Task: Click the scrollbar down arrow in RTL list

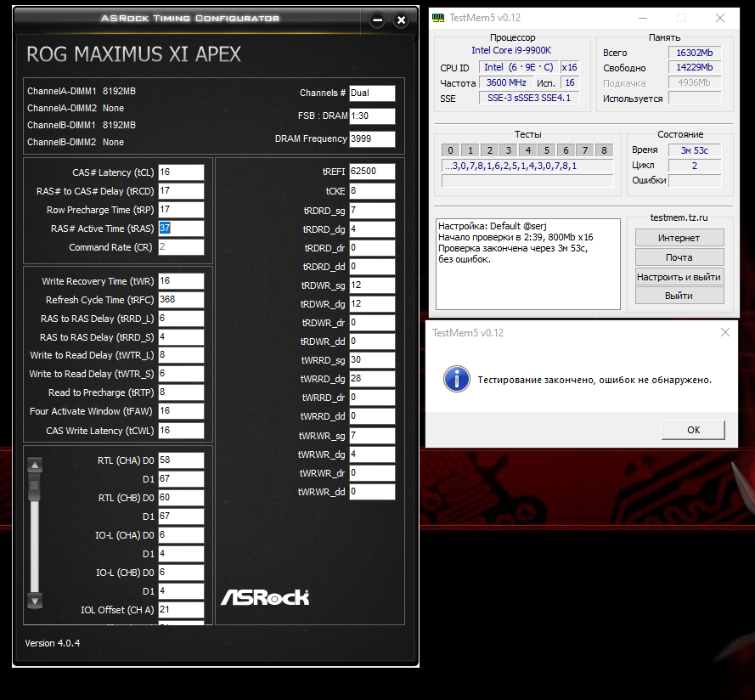Action: pos(35,601)
